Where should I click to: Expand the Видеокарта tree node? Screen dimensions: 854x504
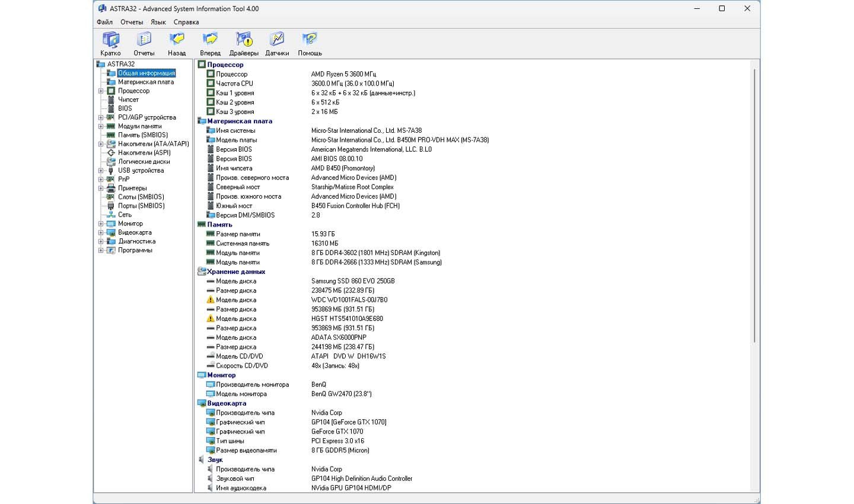pos(101,232)
